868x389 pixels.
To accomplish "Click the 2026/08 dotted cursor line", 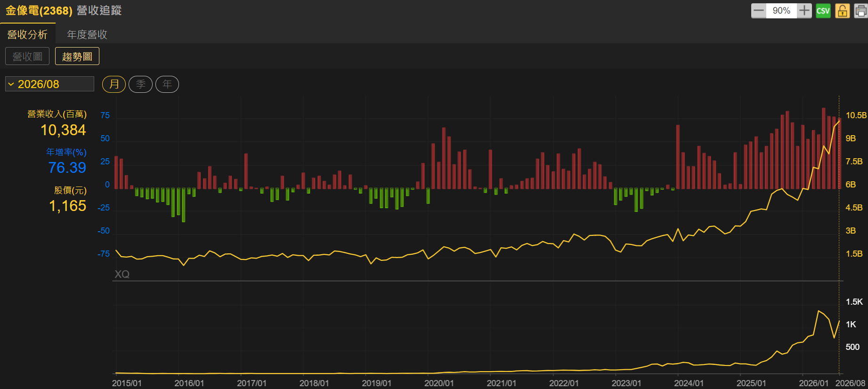I will (x=839, y=235).
